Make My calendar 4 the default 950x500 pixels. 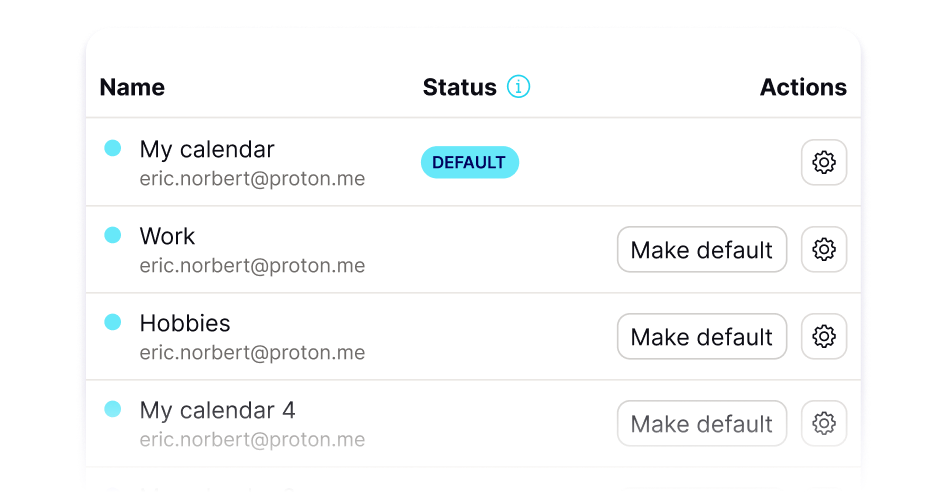pos(702,424)
